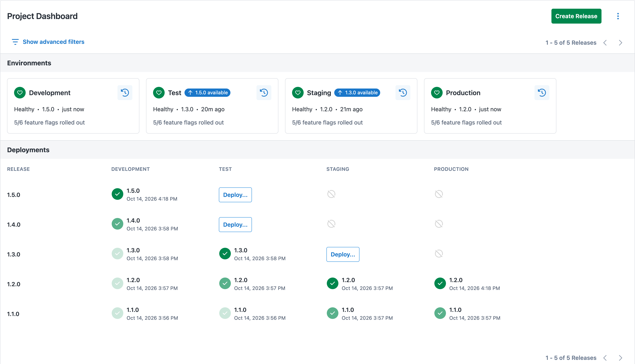Click 1.1.0 Production success checkmark
The image size is (635, 364).
pos(440,313)
